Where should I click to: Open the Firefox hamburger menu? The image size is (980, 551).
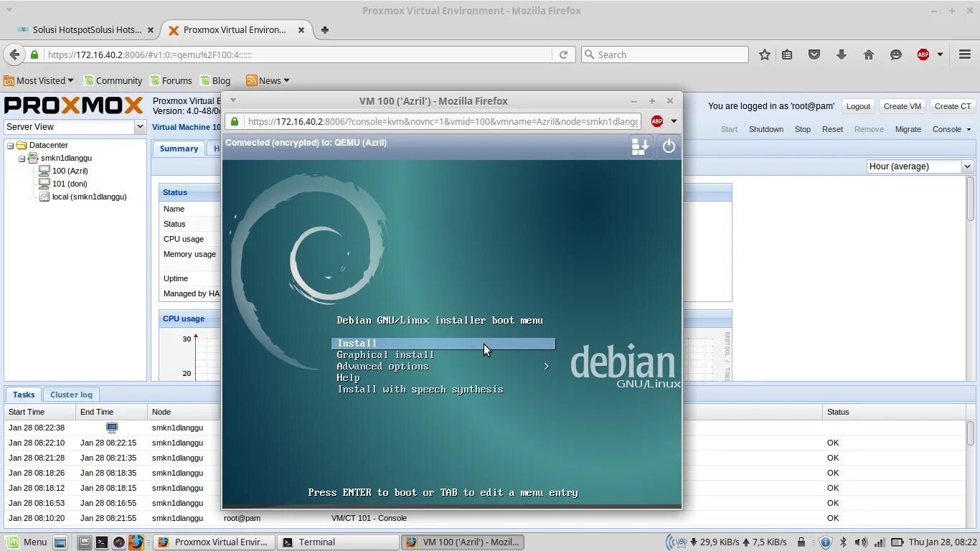pos(965,55)
